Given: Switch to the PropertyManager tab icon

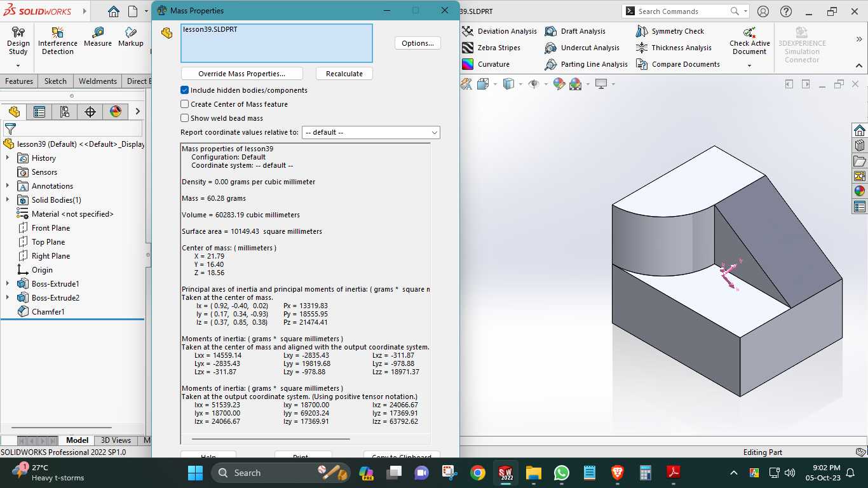Looking at the screenshot, I should 39,112.
